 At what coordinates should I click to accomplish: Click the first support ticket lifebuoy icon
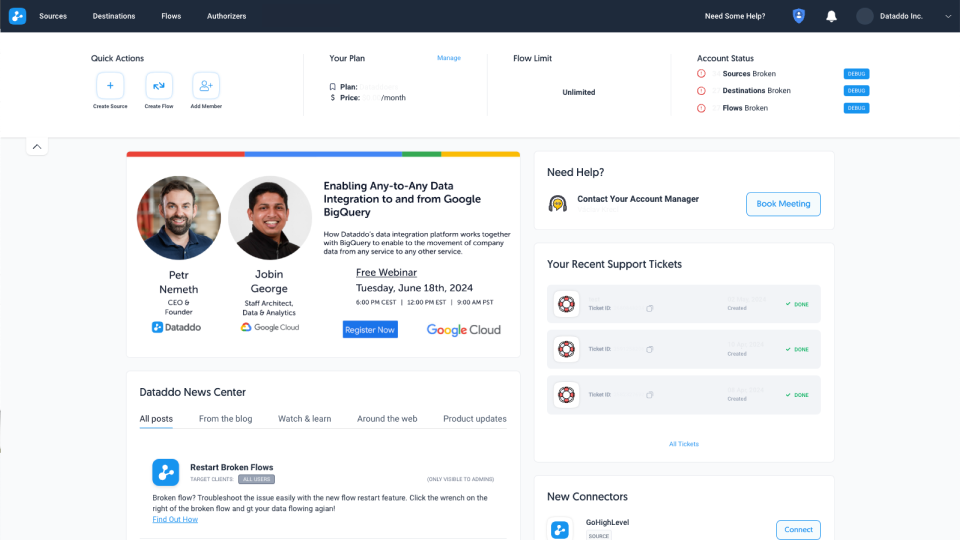[566, 304]
